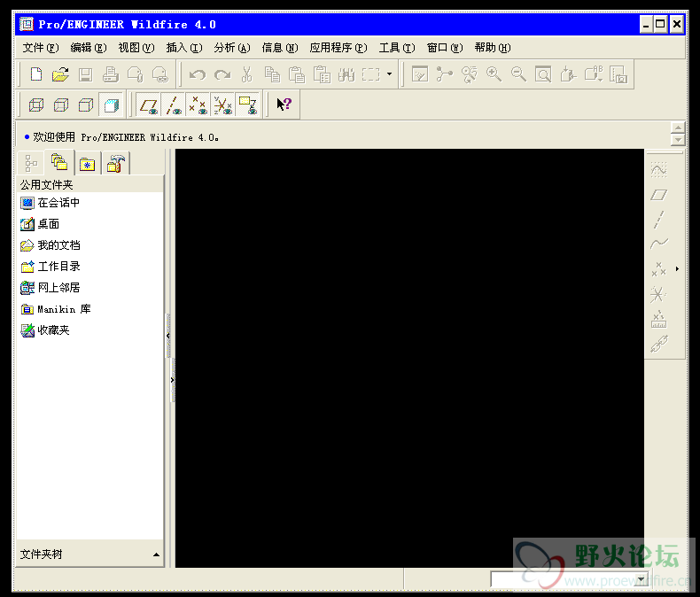Open the 分析(A) menu

click(232, 48)
